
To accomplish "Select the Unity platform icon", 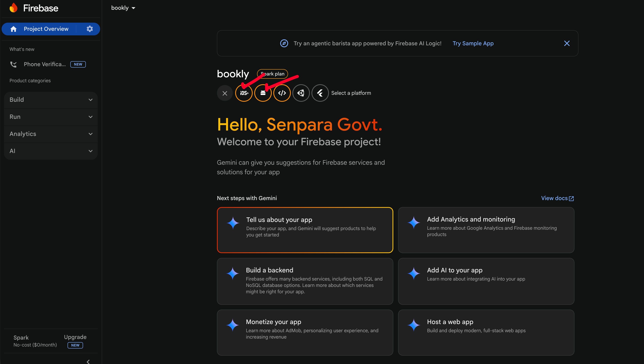I will (301, 93).
